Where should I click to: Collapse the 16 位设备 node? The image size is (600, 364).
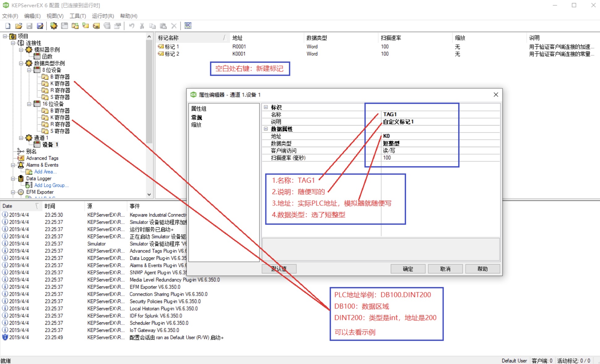[29, 104]
